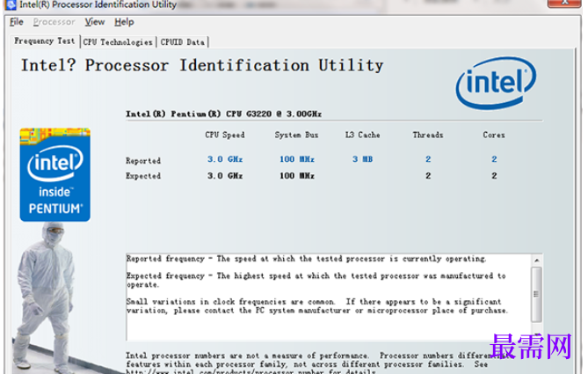
Task: Close the Processor Identification Utility window
Action: 563,3
